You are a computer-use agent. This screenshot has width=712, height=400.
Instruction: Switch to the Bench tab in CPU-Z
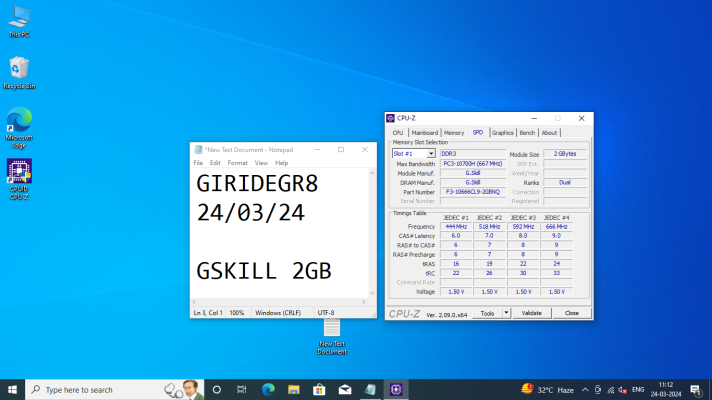tap(527, 133)
